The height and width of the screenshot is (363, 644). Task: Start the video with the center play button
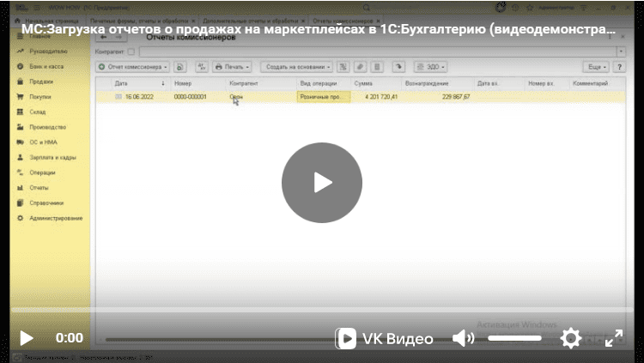[322, 183]
